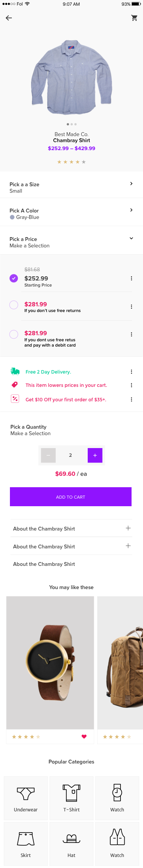Increase quantity with the purple plus button
143x868 pixels.
[x=95, y=455]
